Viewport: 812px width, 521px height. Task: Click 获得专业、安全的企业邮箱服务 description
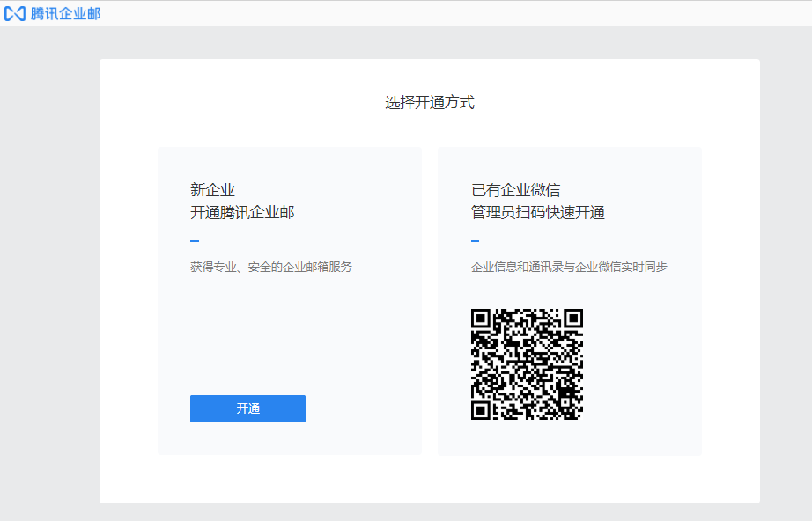271,267
